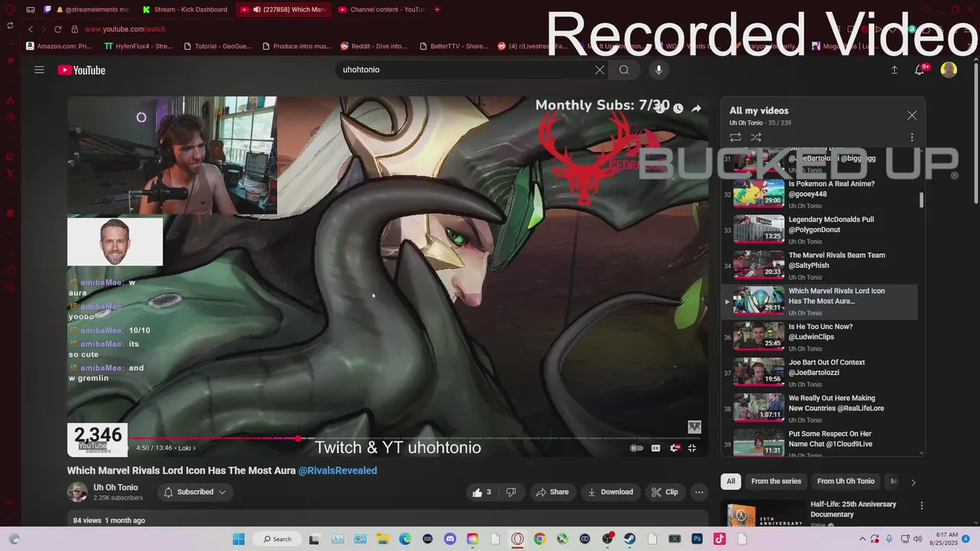The image size is (980, 551).
Task: Open Steam from the taskbar
Action: click(630, 539)
